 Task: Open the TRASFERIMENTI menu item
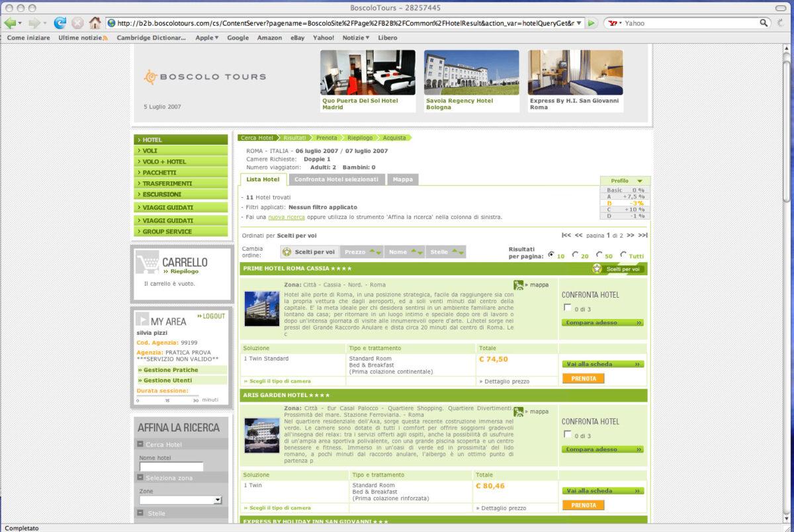point(181,183)
